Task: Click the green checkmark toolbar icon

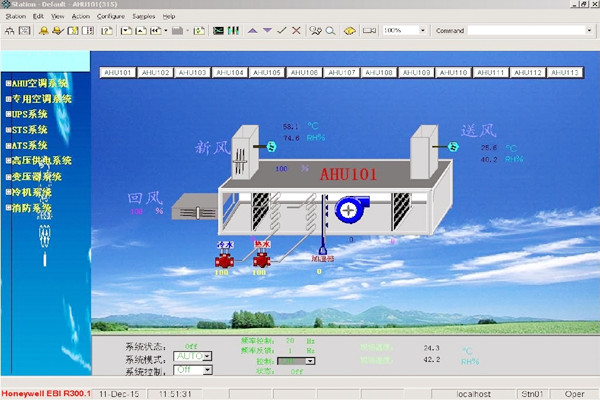Action: (282, 31)
